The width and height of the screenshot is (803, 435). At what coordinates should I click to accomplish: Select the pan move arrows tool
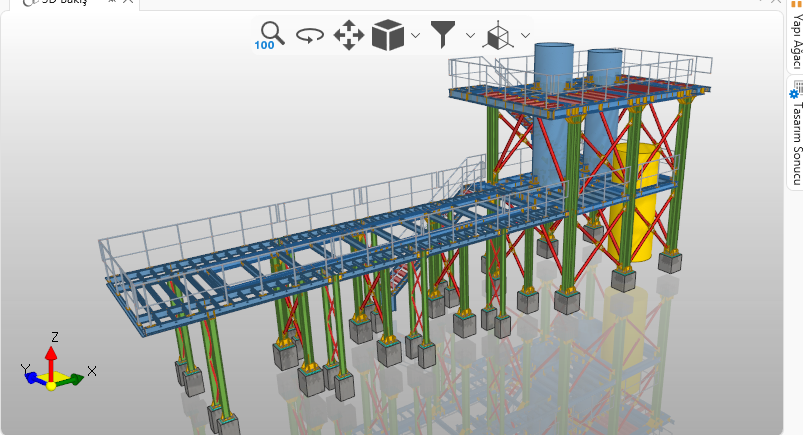click(348, 36)
